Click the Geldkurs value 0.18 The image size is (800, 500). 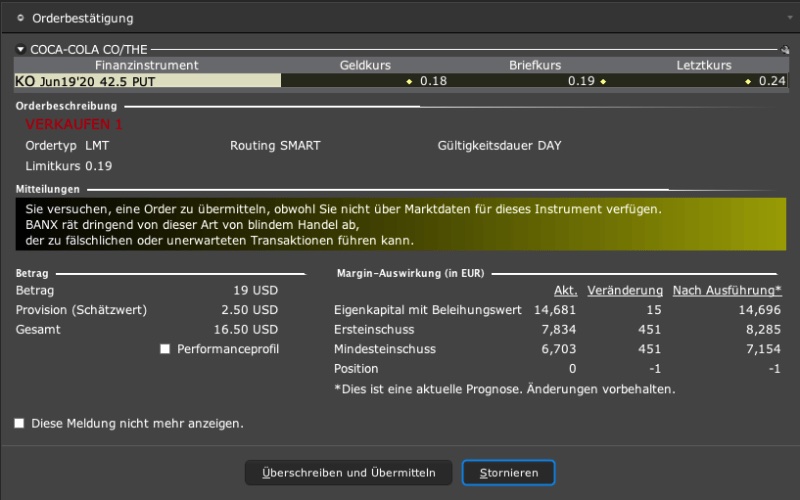click(x=433, y=81)
